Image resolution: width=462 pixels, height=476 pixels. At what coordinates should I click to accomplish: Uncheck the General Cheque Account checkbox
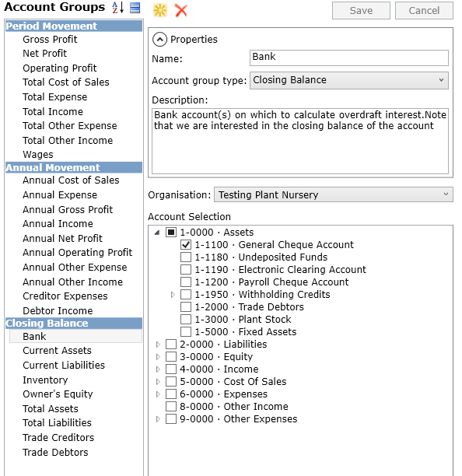pyautogui.click(x=186, y=245)
